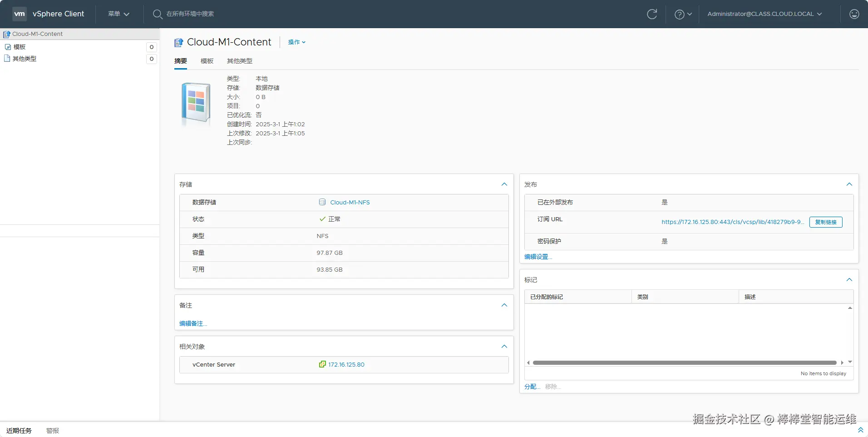Refresh the vSphere Client view
The height and width of the screenshot is (437, 868).
[x=652, y=14]
